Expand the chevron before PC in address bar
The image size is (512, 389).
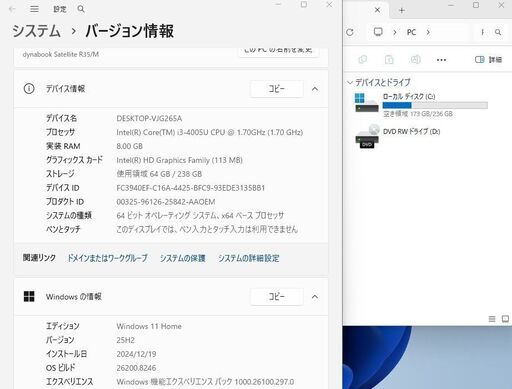point(395,32)
